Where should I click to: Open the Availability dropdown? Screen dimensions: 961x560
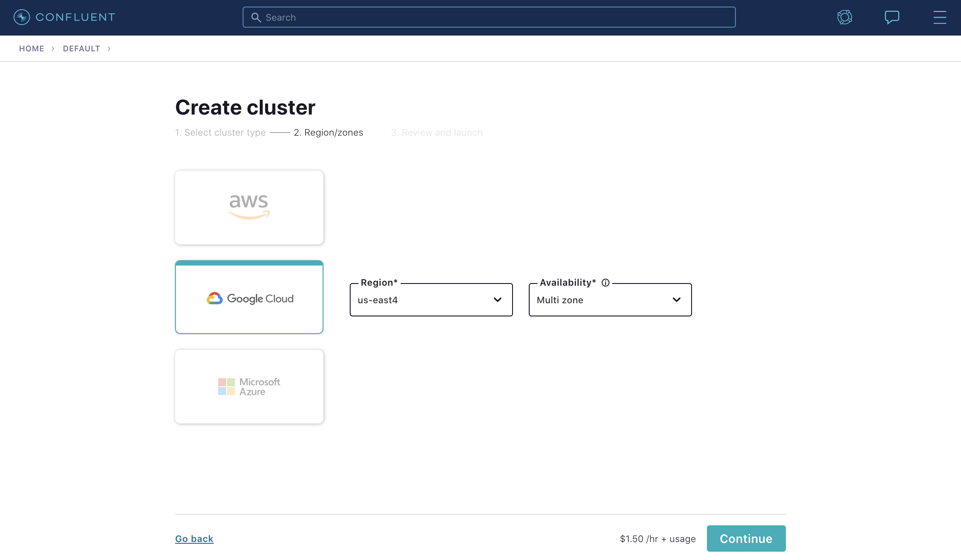[x=610, y=300]
